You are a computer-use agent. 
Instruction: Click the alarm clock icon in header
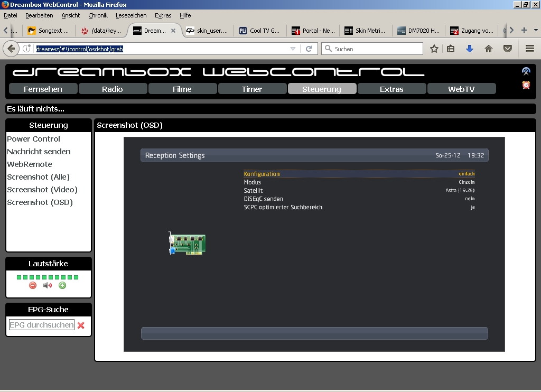(x=526, y=85)
